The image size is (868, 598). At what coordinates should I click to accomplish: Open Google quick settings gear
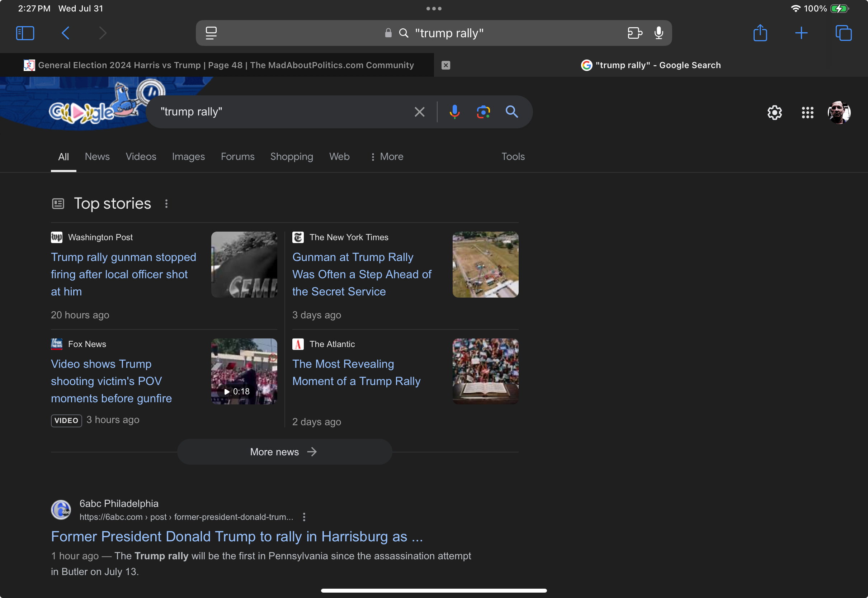pos(774,113)
